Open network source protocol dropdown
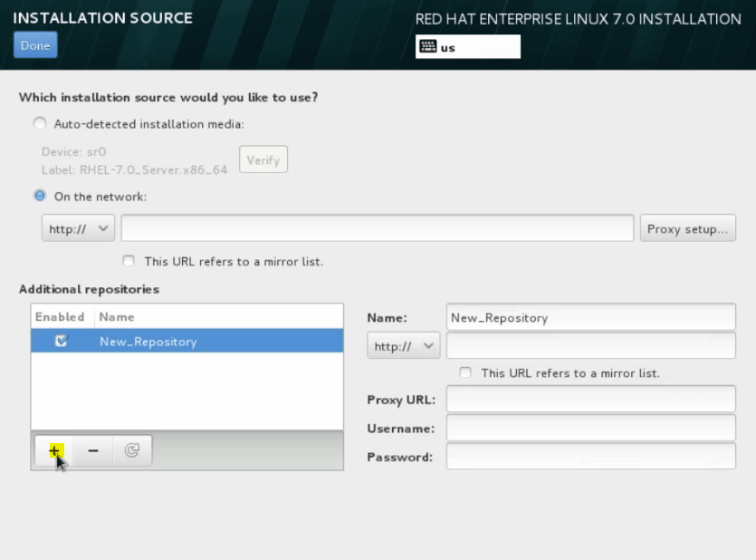 [x=78, y=229]
